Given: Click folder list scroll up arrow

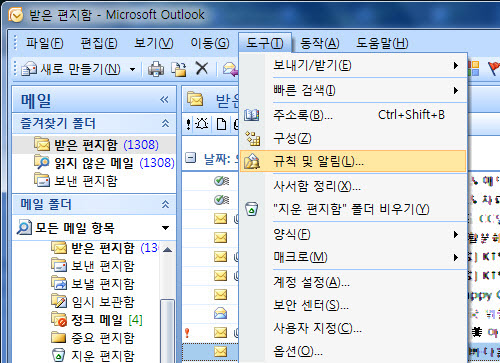Looking at the screenshot, I should (168, 249).
